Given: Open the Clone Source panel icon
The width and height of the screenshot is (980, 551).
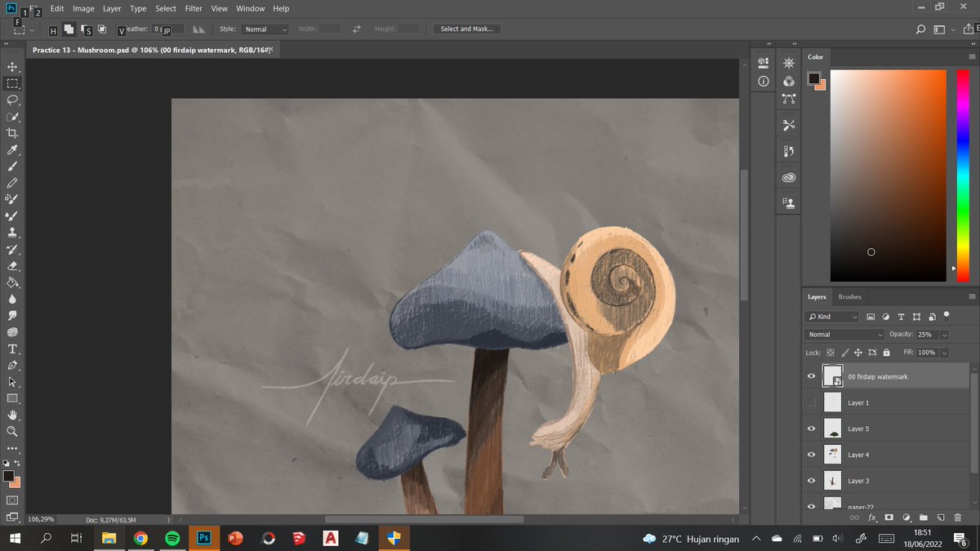Looking at the screenshot, I should (789, 203).
